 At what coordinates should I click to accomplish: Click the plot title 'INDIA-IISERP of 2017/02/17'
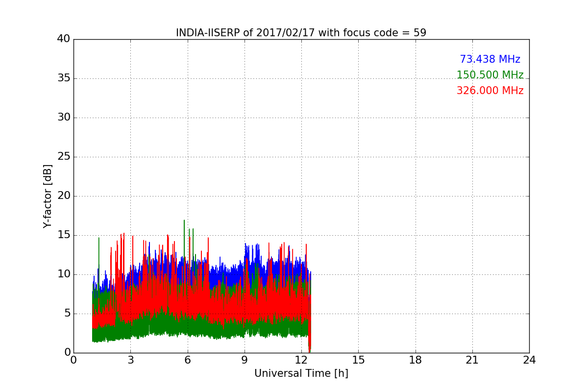(246, 33)
